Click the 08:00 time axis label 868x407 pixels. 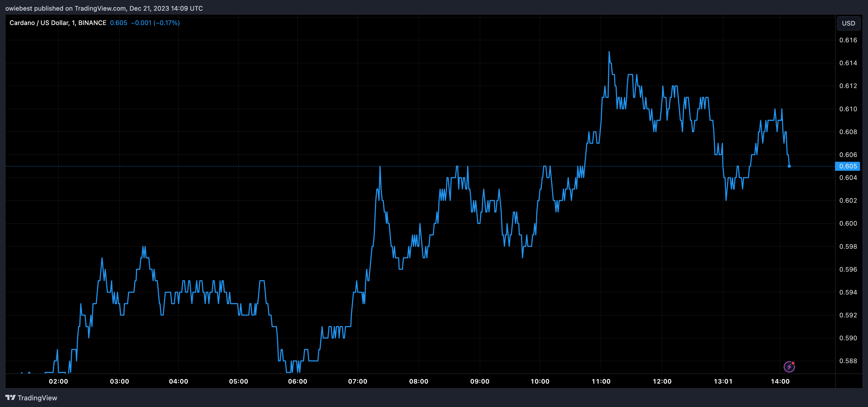click(419, 381)
